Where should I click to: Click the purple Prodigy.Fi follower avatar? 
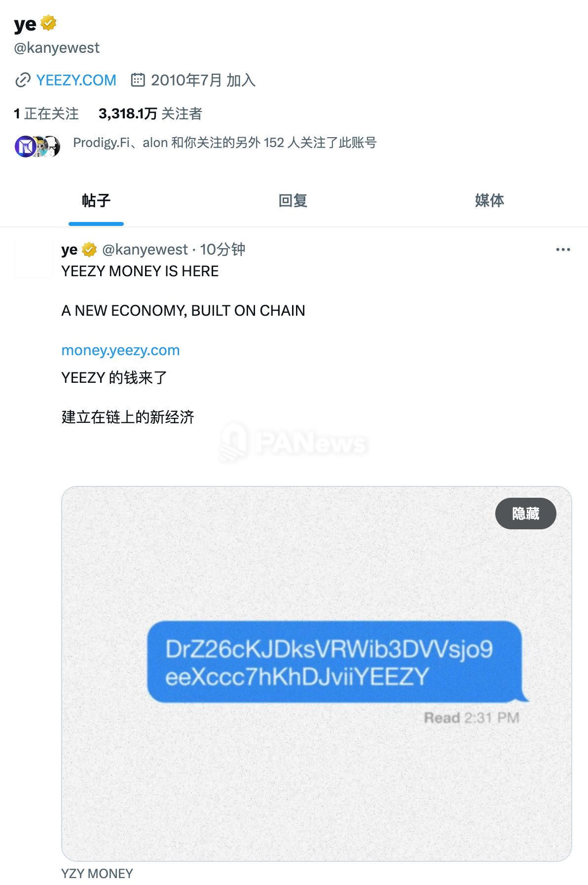[25, 147]
